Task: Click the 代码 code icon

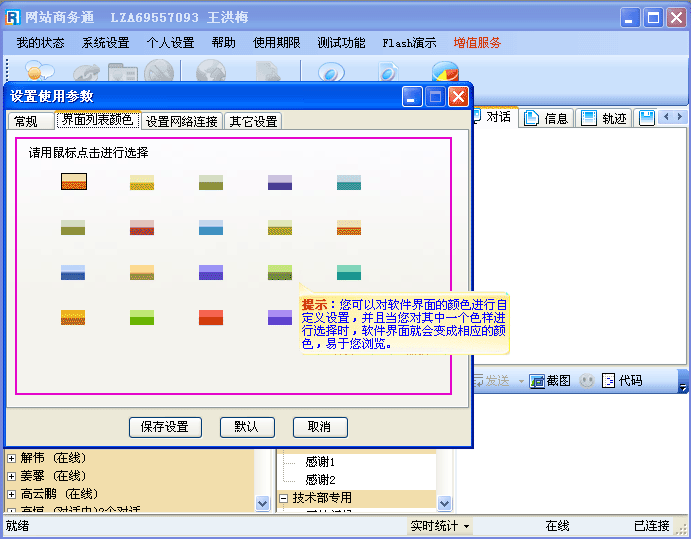Action: (608, 381)
